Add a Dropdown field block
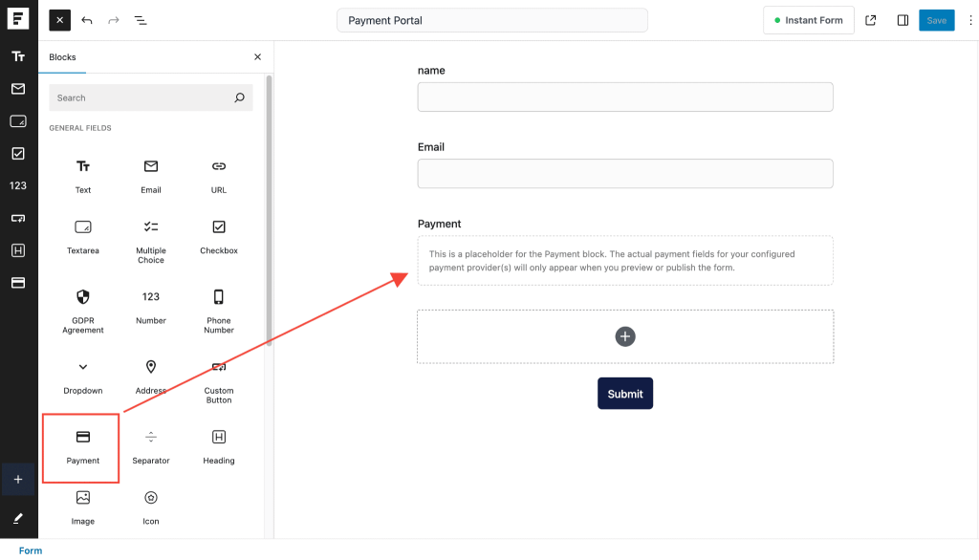The height and width of the screenshot is (560, 979). click(82, 375)
